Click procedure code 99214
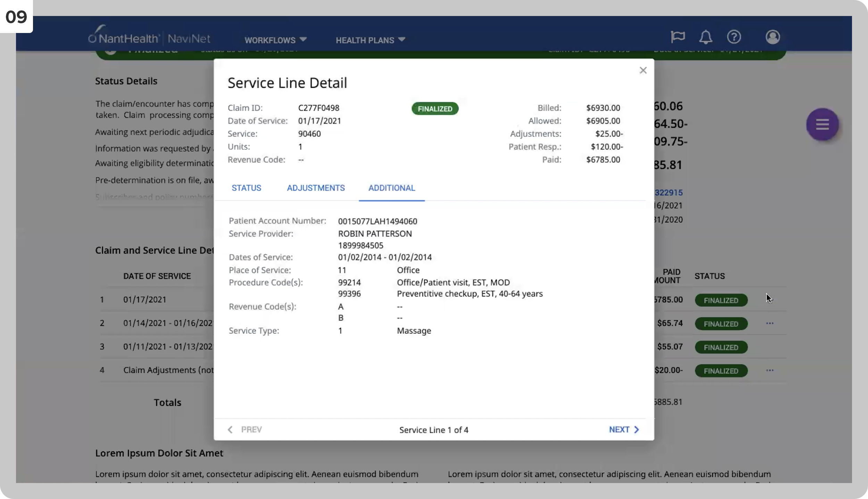 coord(349,282)
